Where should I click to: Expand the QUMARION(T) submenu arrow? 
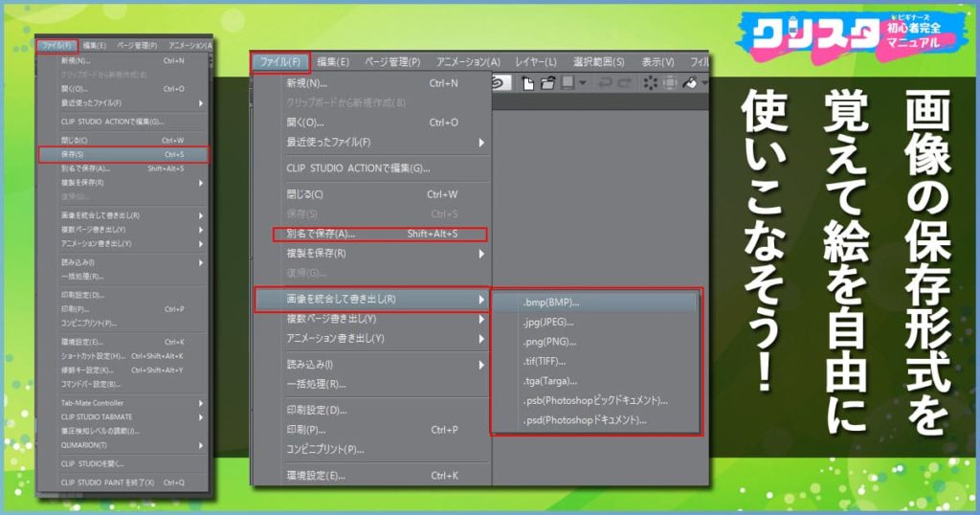click(x=201, y=445)
